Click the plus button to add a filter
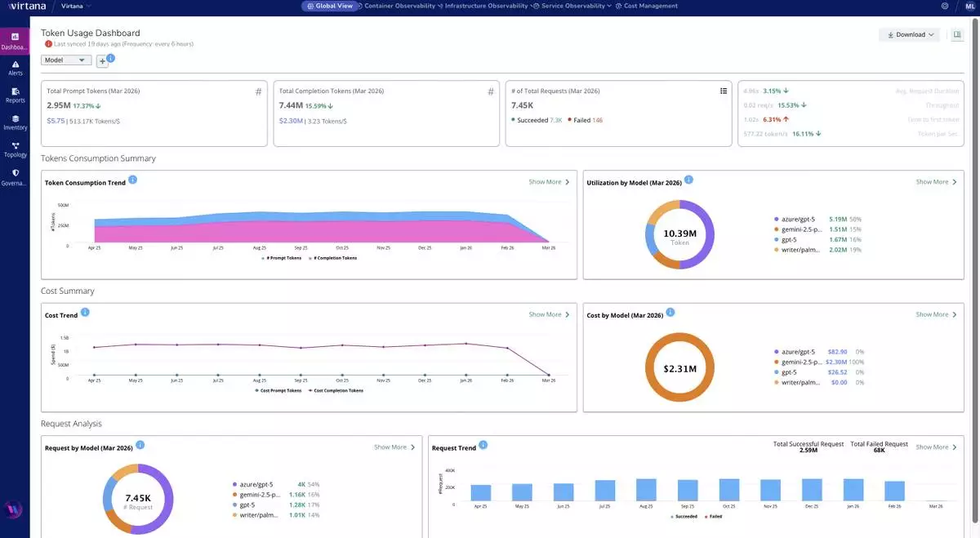Screen dimensions: 980x538 (x=102, y=61)
